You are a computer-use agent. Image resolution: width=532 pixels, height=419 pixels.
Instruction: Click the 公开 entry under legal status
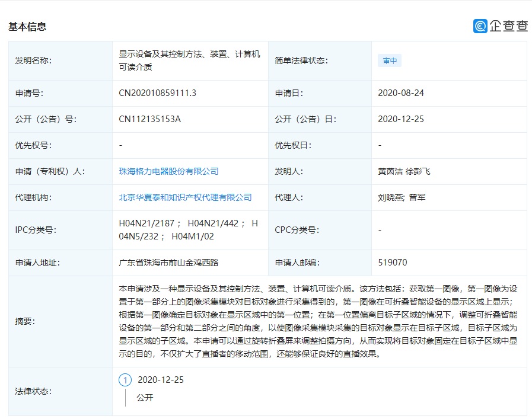pyautogui.click(x=145, y=398)
